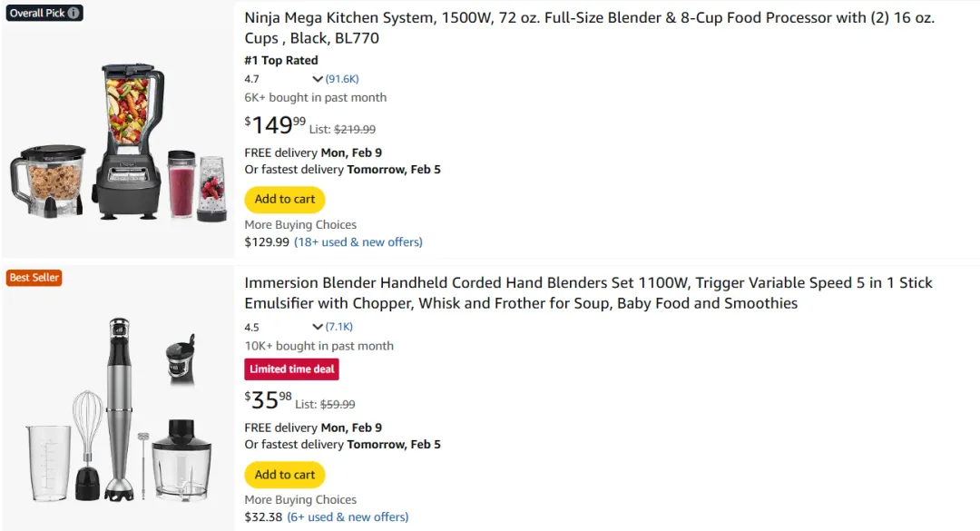Click the immersion blender set product image
980x531 pixels.
coord(118,408)
